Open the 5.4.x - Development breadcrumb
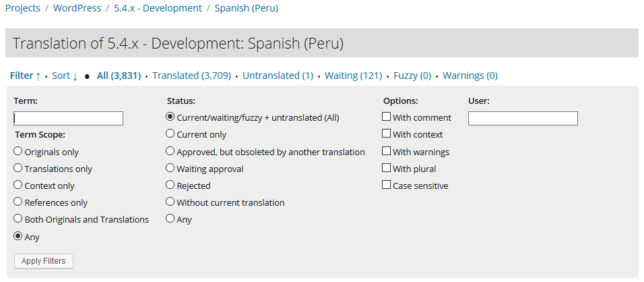This screenshot has width=644, height=282. (x=158, y=8)
